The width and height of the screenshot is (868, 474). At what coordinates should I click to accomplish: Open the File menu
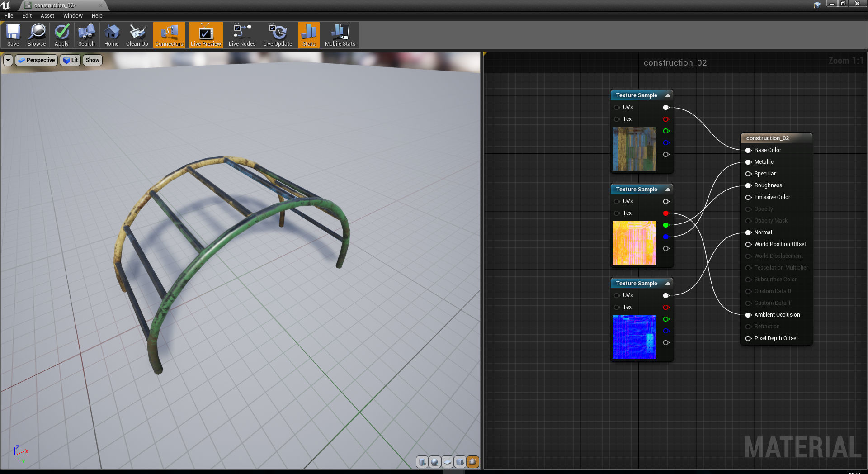(9, 16)
